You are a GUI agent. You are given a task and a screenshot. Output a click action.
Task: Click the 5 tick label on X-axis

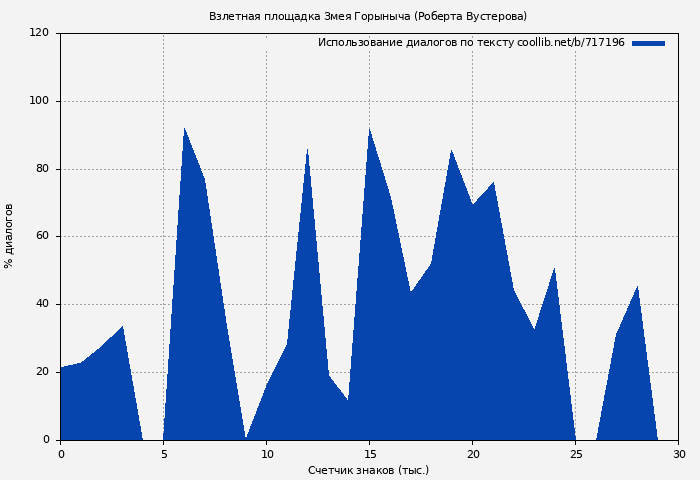pos(164,454)
